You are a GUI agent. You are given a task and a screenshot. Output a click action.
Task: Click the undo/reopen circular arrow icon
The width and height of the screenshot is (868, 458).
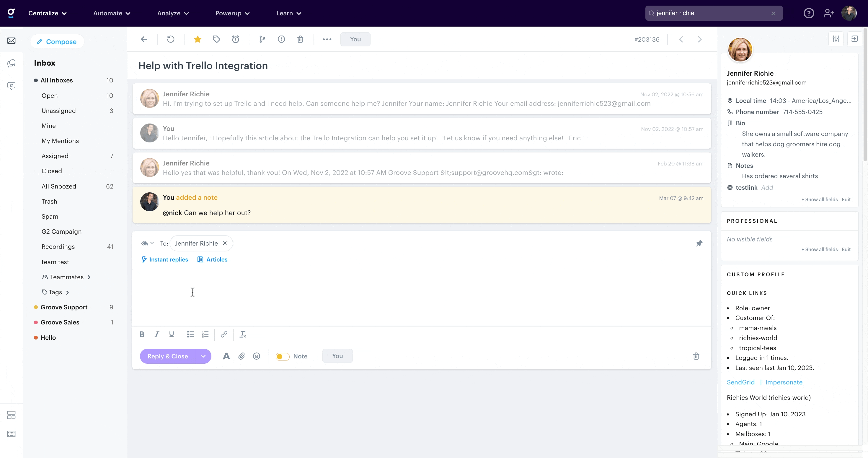pyautogui.click(x=171, y=40)
